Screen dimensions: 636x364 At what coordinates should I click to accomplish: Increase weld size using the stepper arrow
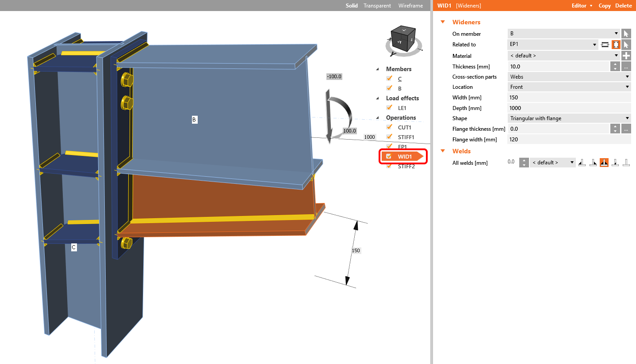tap(524, 160)
